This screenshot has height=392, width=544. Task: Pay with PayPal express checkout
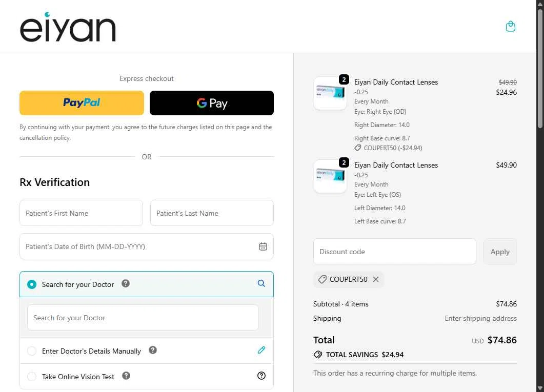pyautogui.click(x=82, y=103)
